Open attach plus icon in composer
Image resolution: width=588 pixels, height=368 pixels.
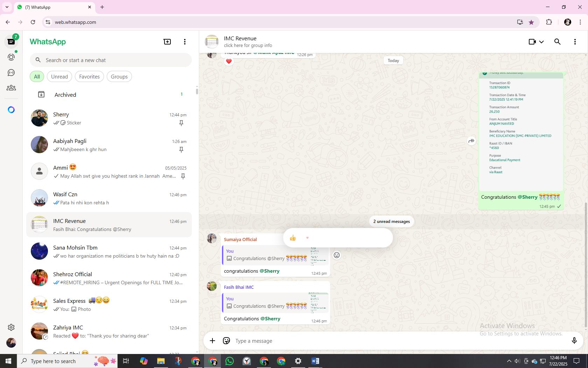pyautogui.click(x=212, y=341)
